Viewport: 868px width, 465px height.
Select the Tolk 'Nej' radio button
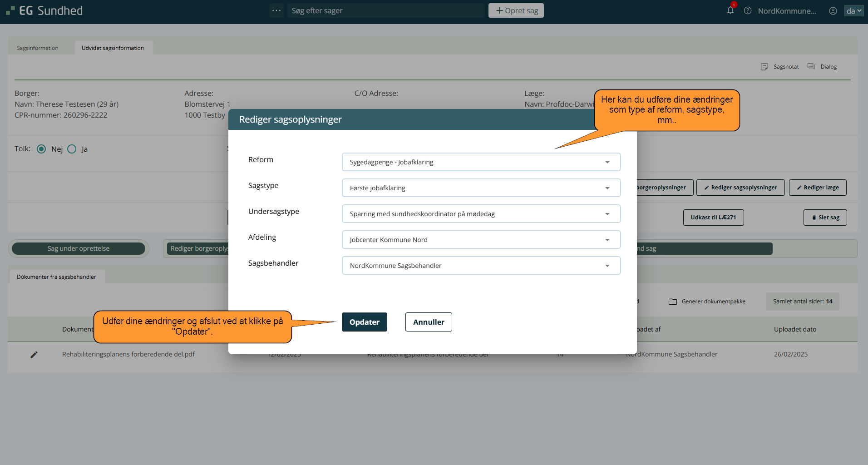pos(41,149)
